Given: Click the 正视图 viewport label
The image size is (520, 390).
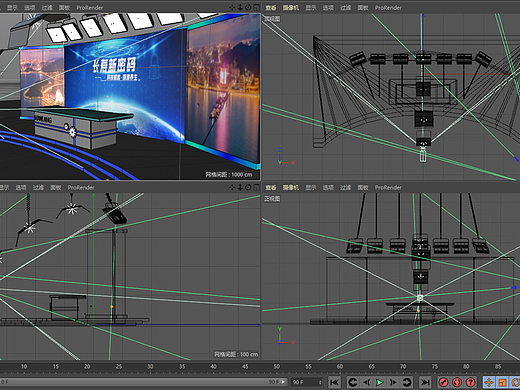Looking at the screenshot, I should (272, 199).
